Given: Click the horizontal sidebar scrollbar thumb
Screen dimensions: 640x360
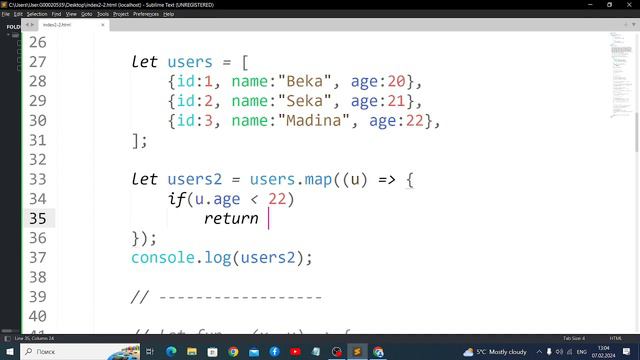Looking at the screenshot, I should point(7,331).
